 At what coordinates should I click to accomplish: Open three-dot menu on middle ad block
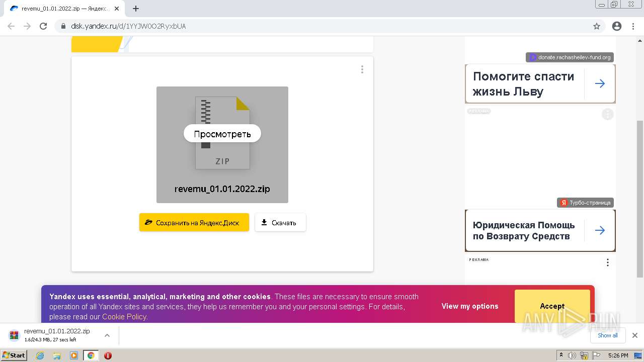click(x=608, y=114)
